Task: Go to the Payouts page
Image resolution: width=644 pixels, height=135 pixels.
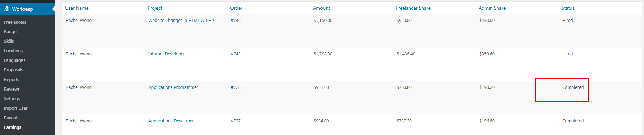Action: tap(12, 118)
